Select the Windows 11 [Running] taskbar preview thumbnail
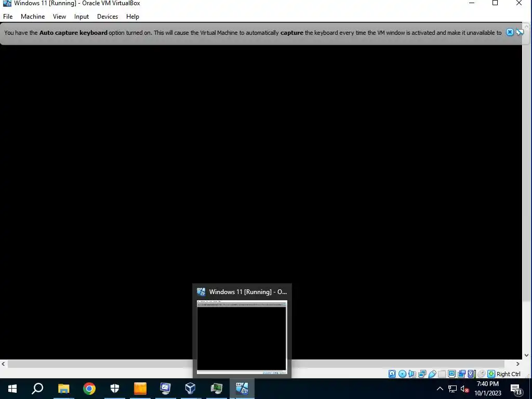532x399 pixels. (242, 337)
